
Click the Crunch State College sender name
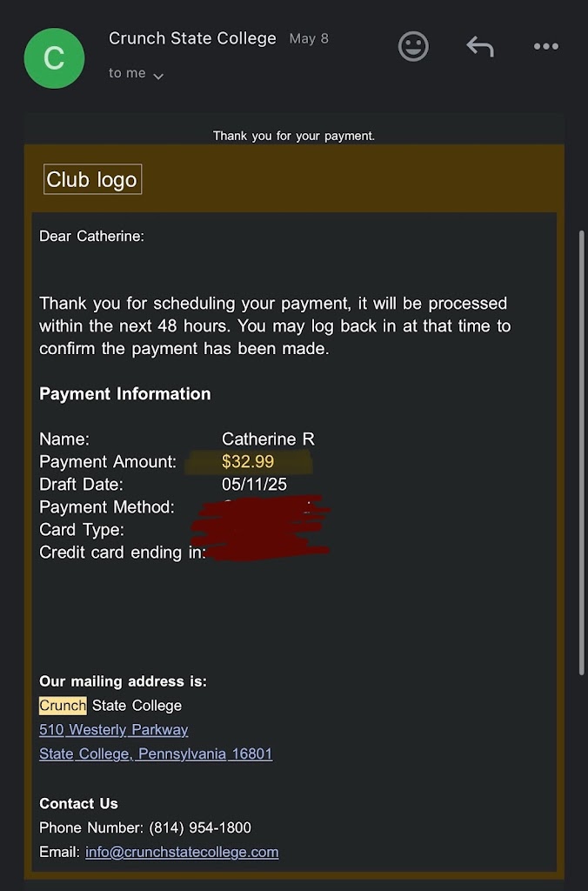tap(192, 38)
